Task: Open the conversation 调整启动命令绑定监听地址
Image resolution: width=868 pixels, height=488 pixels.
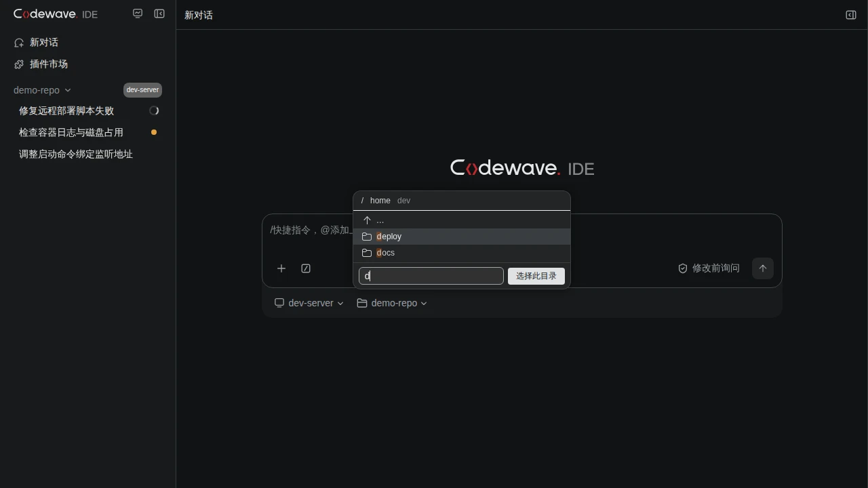Action: [76, 154]
